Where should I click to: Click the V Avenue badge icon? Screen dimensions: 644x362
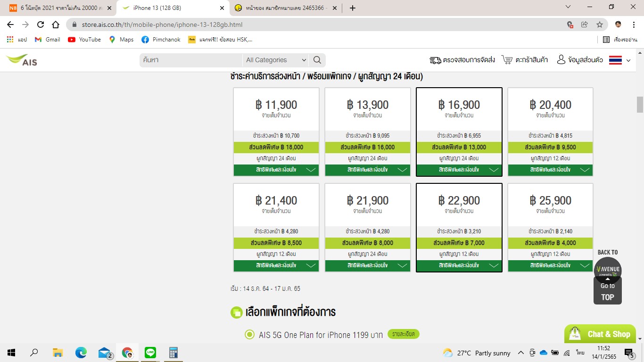pos(608,271)
